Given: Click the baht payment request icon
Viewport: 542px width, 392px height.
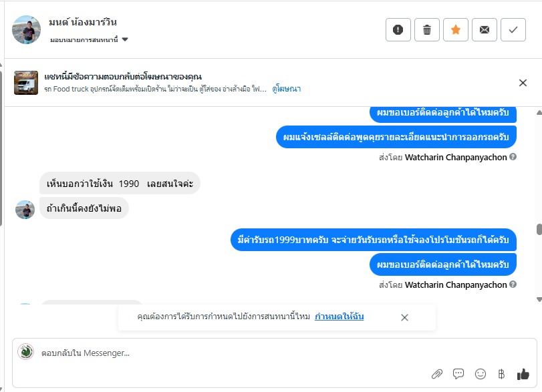Looking at the screenshot, I should pos(501,374).
